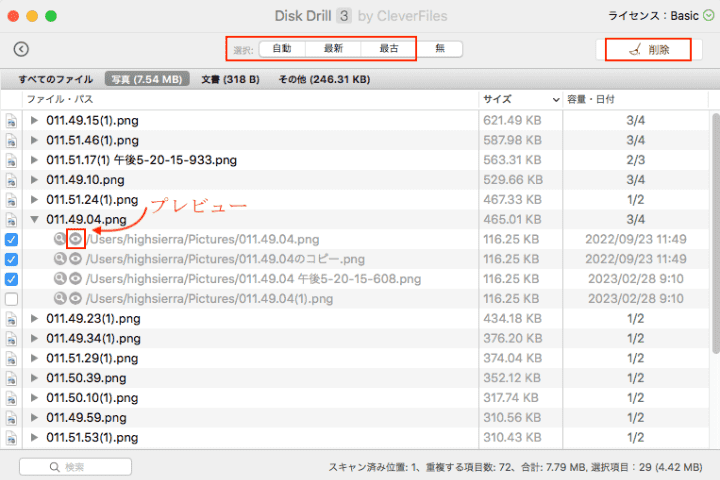Click the 2023/02/28 9:10 date of 011.49.04(1).png
Image resolution: width=720 pixels, height=480 pixels.
click(x=636, y=299)
